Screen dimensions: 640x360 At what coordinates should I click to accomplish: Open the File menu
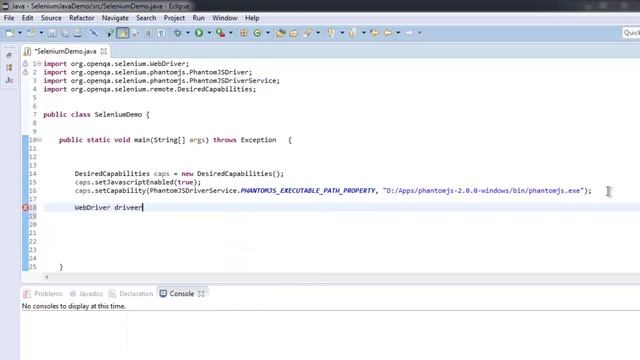(9, 18)
